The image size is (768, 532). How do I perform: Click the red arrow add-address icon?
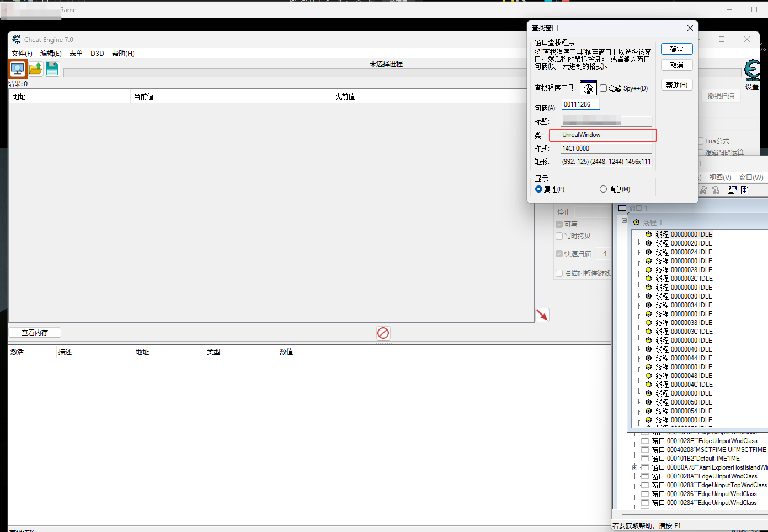pos(542,315)
